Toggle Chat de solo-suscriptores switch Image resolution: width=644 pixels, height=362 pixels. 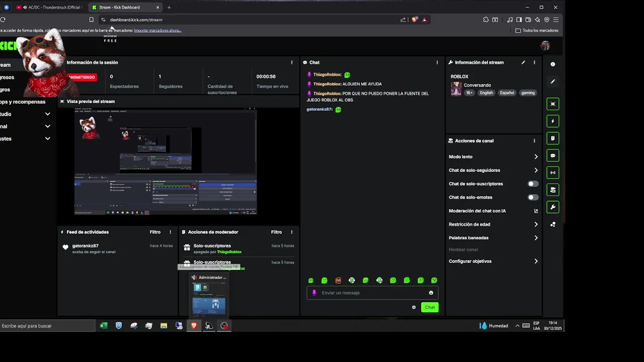(x=533, y=184)
